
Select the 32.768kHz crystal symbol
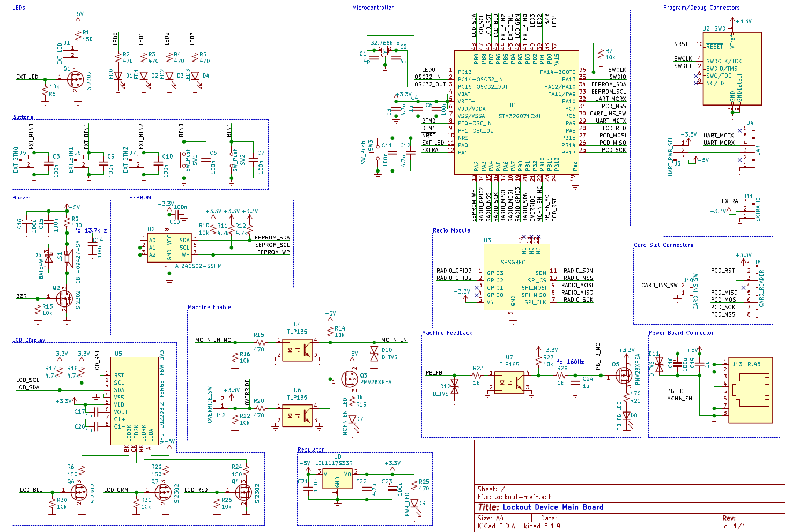[x=384, y=50]
